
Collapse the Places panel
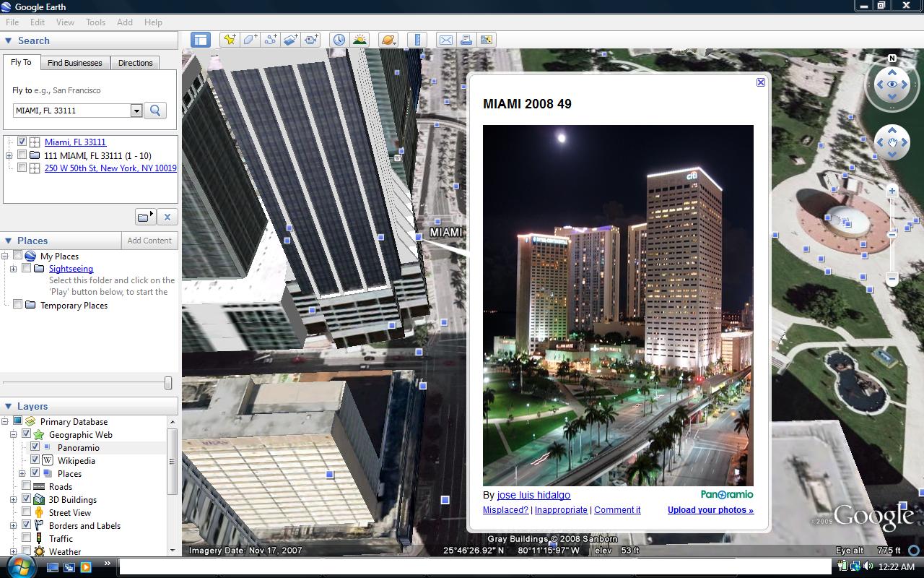pos(9,241)
